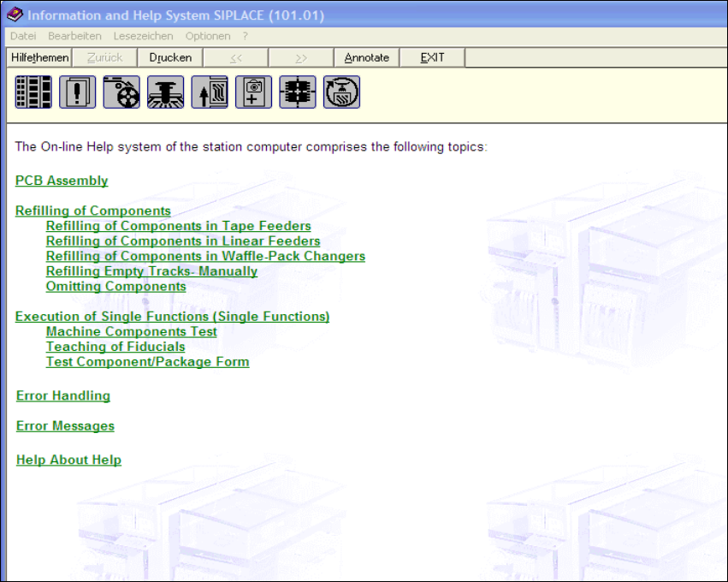Open Refilling of Components in Tape Feeders

tap(178, 226)
